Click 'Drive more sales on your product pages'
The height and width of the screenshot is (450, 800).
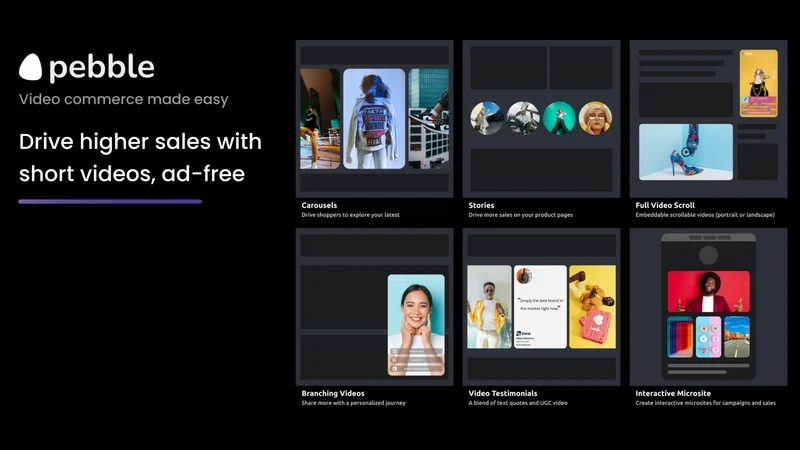[520, 215]
